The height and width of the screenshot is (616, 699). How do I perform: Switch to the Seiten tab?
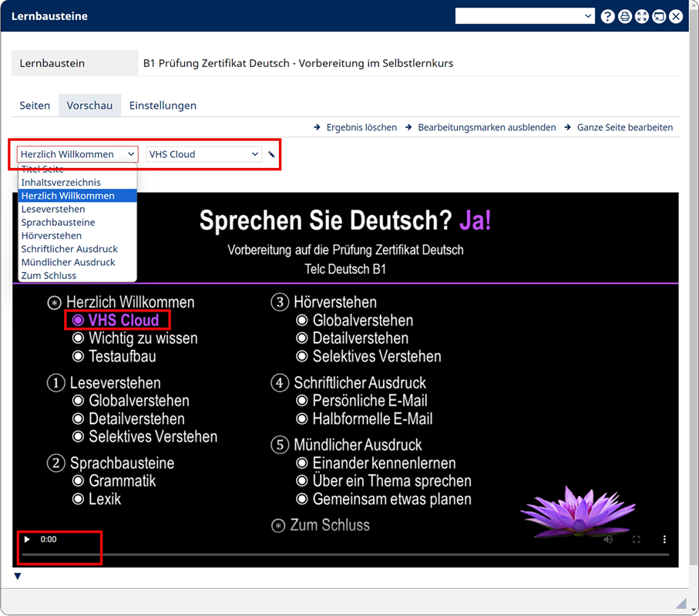click(x=35, y=106)
